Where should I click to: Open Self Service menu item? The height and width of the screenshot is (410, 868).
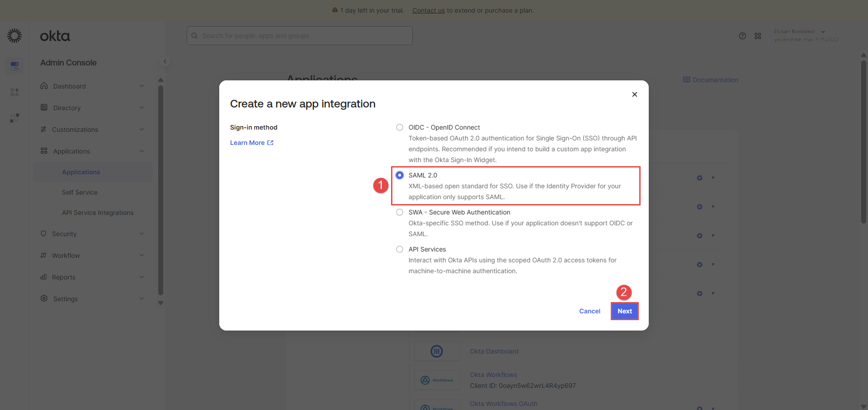(x=80, y=192)
